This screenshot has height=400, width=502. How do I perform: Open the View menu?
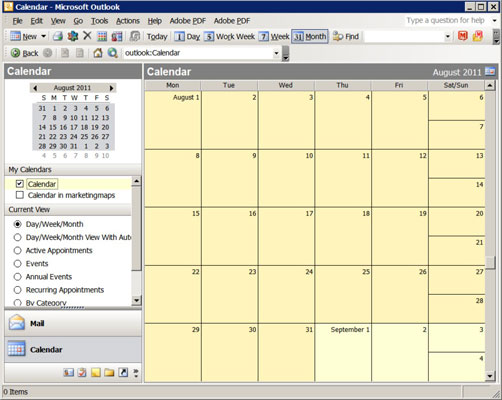(x=58, y=21)
